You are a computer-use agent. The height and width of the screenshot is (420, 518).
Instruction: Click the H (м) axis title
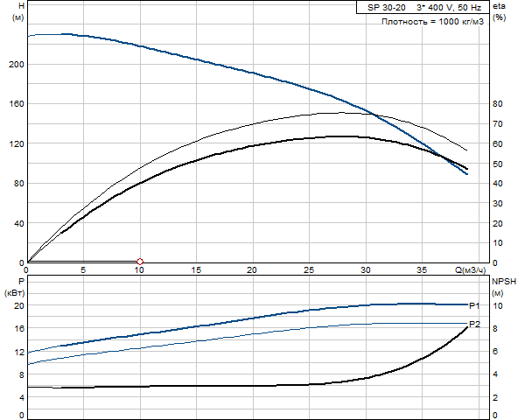click(x=19, y=12)
